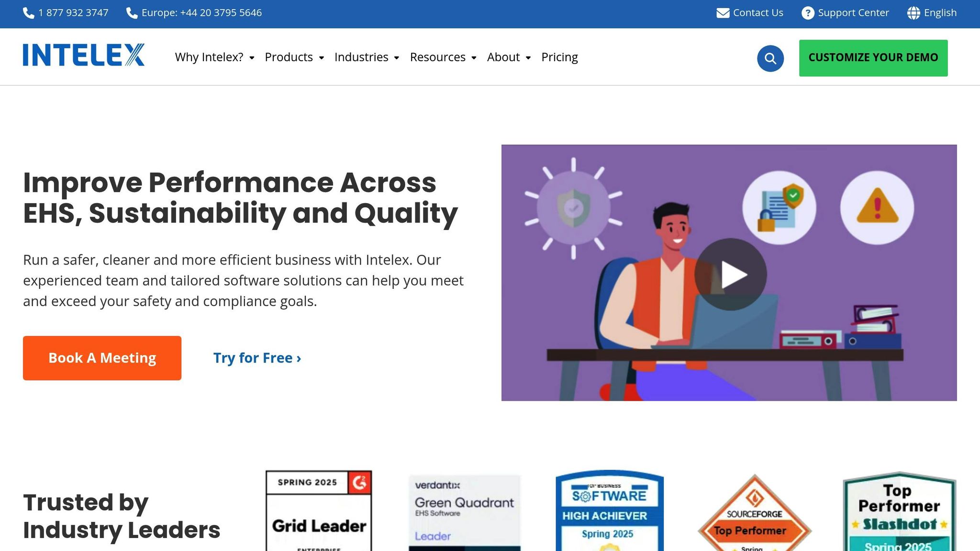The width and height of the screenshot is (980, 551).
Task: Follow the Try for Free link
Action: [257, 358]
